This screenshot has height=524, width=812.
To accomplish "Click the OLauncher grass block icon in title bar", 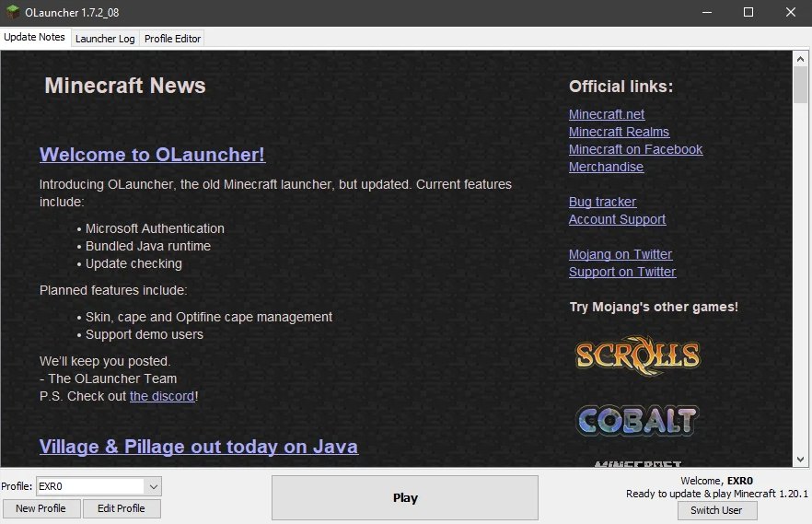I will coord(13,12).
